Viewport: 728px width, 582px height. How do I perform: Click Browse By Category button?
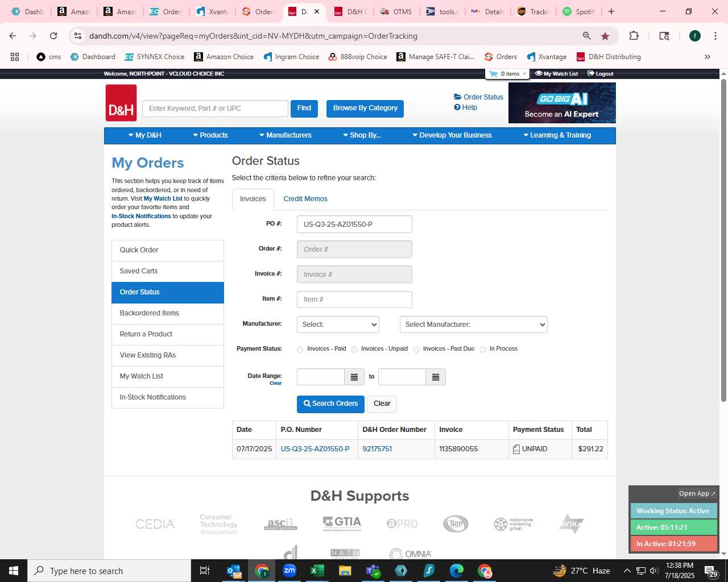365,108
